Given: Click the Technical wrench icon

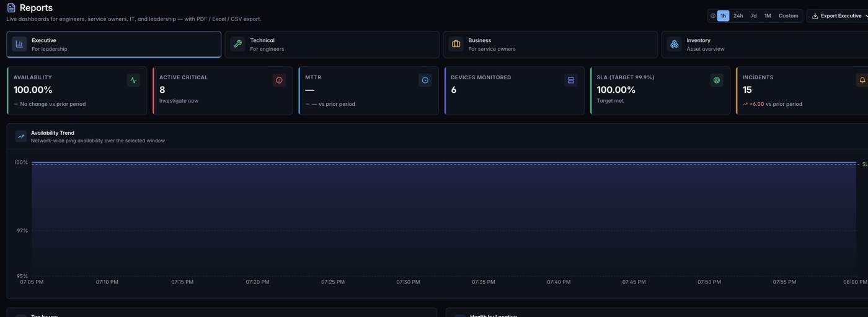Looking at the screenshot, I should 237,44.
